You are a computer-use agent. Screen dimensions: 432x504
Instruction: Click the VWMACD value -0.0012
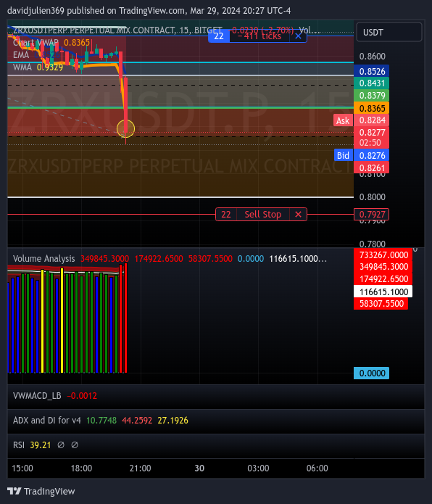click(82, 396)
